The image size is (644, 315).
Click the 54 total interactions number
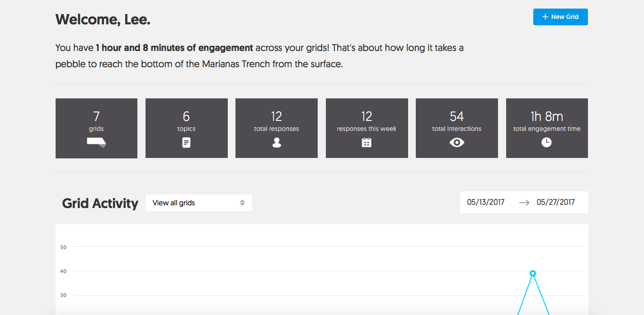point(456,116)
